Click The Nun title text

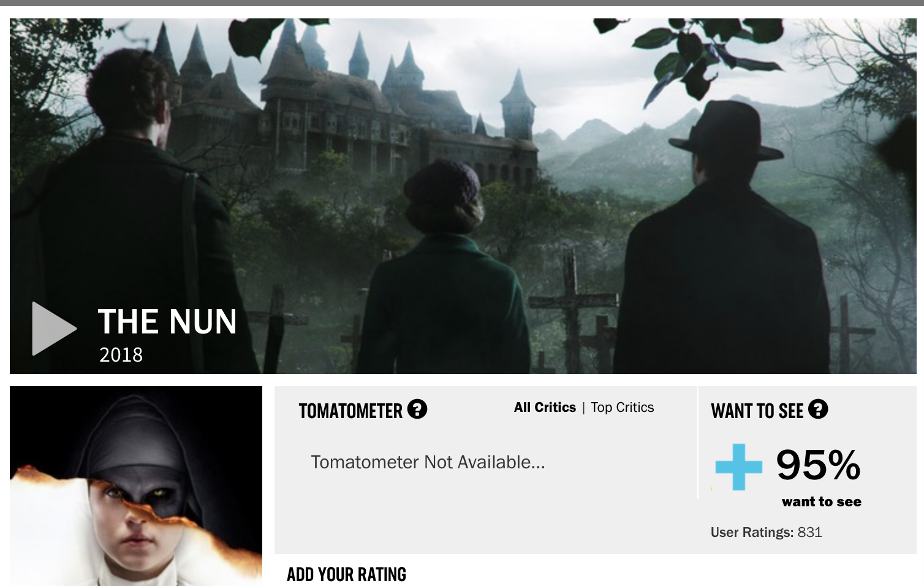tap(167, 321)
